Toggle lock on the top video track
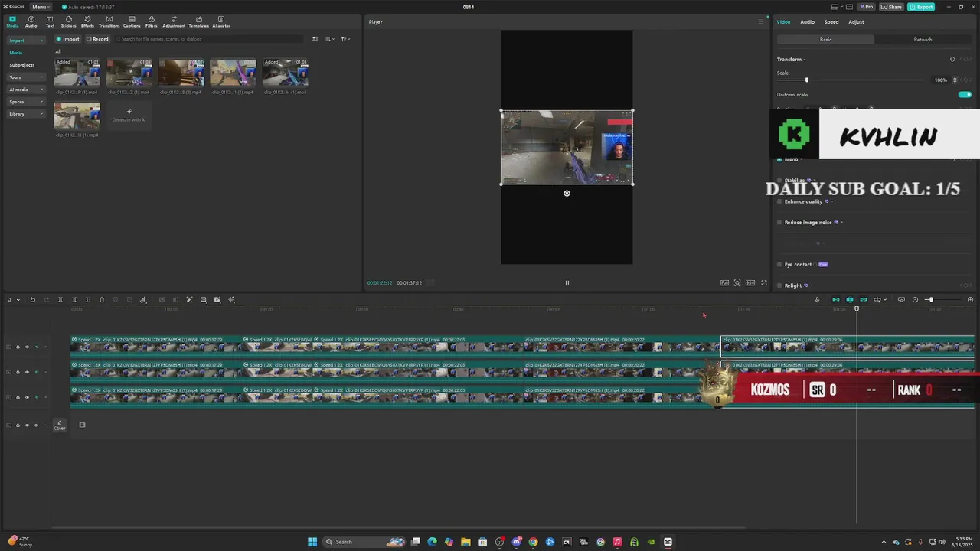 pos(18,347)
